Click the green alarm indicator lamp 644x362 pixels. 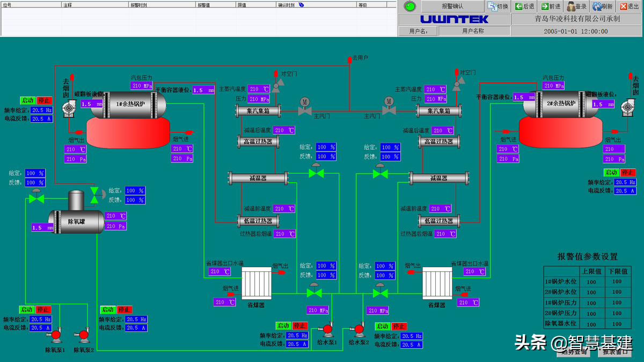click(410, 6)
